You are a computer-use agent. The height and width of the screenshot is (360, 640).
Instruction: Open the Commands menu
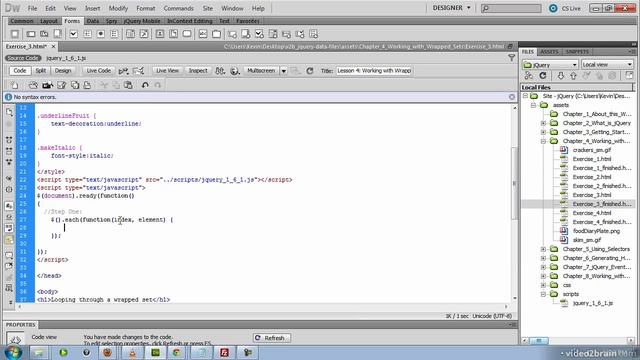[x=178, y=8]
